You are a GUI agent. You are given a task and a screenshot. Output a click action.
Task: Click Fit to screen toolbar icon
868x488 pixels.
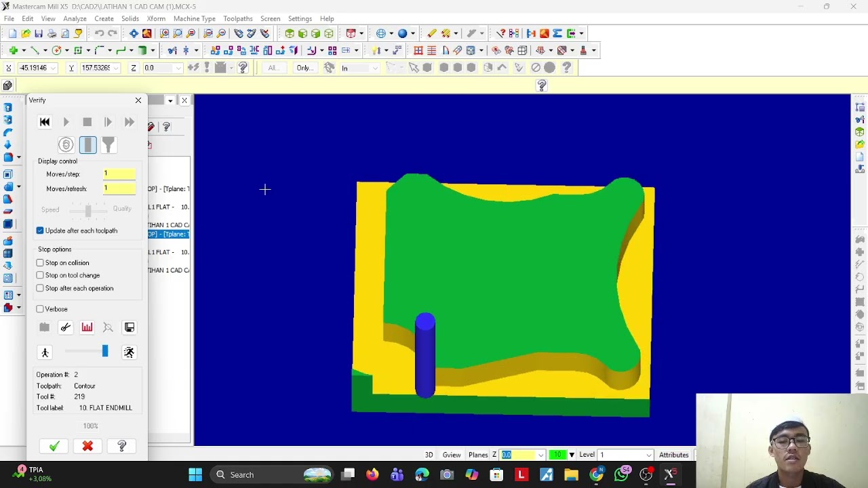134,33
